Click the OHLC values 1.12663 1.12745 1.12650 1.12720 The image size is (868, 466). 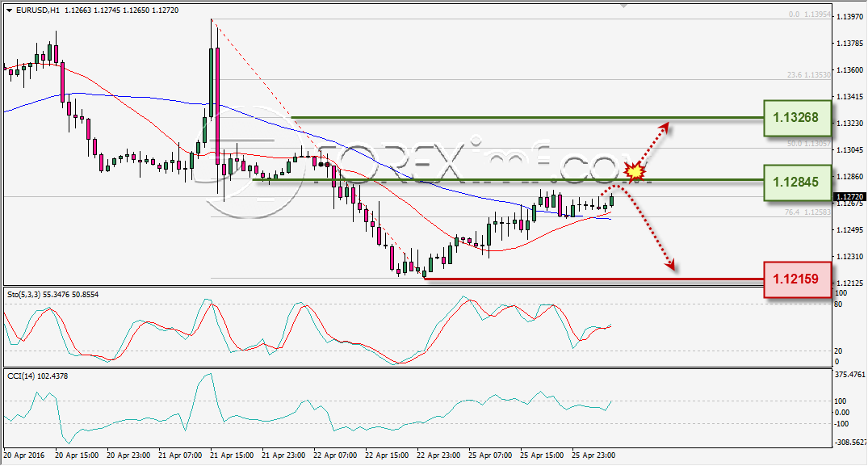[122, 10]
